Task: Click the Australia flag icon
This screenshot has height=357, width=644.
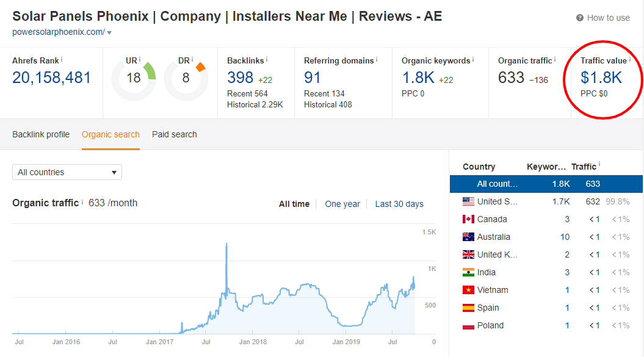Action: click(468, 237)
